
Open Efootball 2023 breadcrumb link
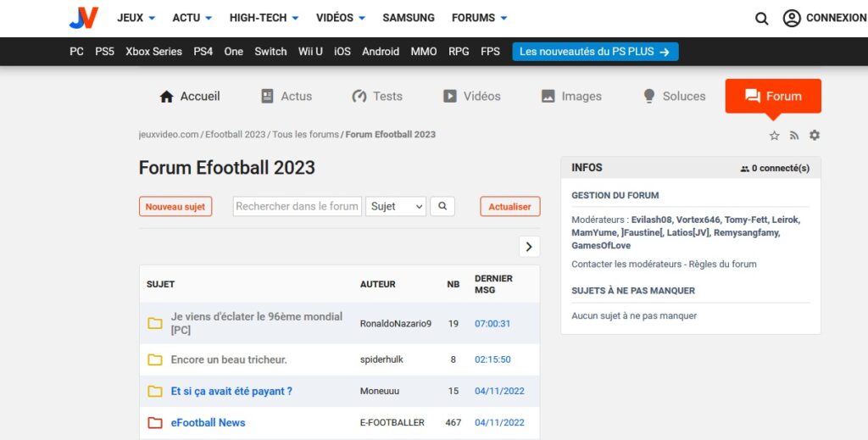click(x=236, y=135)
